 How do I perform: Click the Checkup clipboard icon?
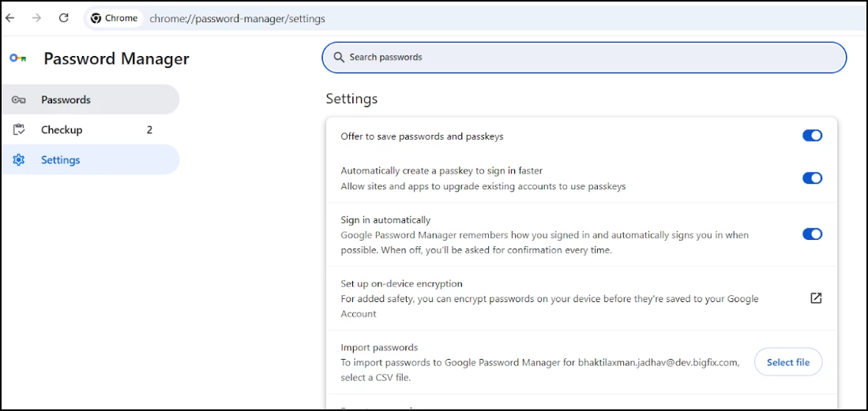point(19,130)
